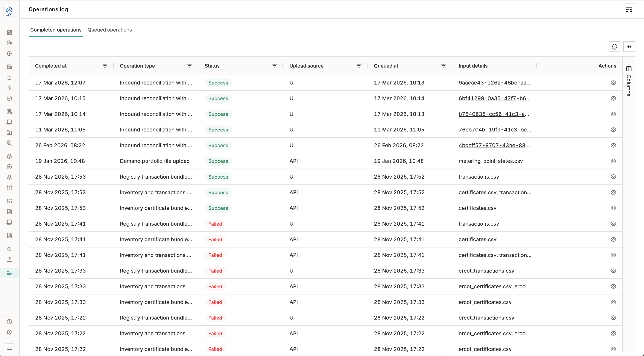
Task: View details of metering_point_states.csv operation
Action: [x=613, y=161]
